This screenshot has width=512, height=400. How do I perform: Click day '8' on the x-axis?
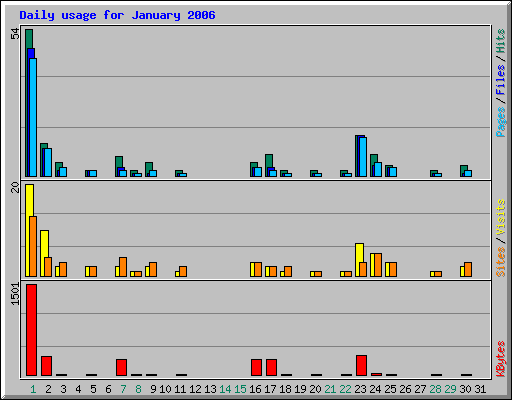point(138,389)
